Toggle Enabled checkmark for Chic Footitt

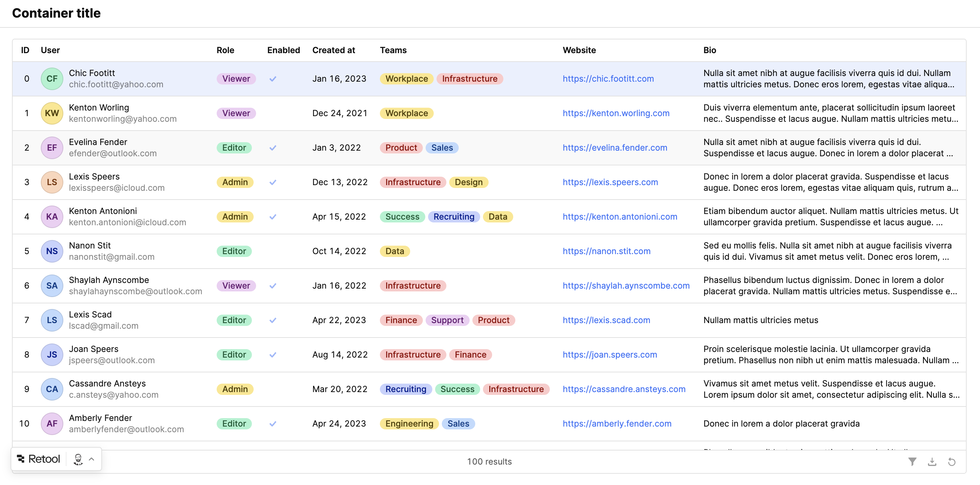(273, 79)
